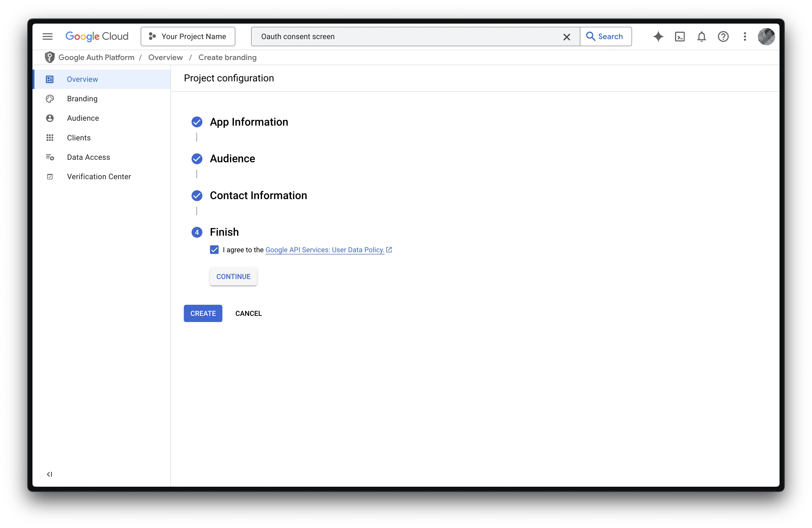
Task: Open the Gemini AI sparkle icon
Action: (x=658, y=36)
